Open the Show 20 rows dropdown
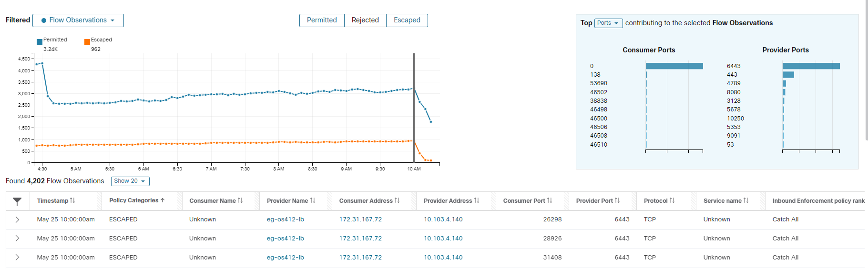Screen dimensions: 868x269 click(x=130, y=181)
